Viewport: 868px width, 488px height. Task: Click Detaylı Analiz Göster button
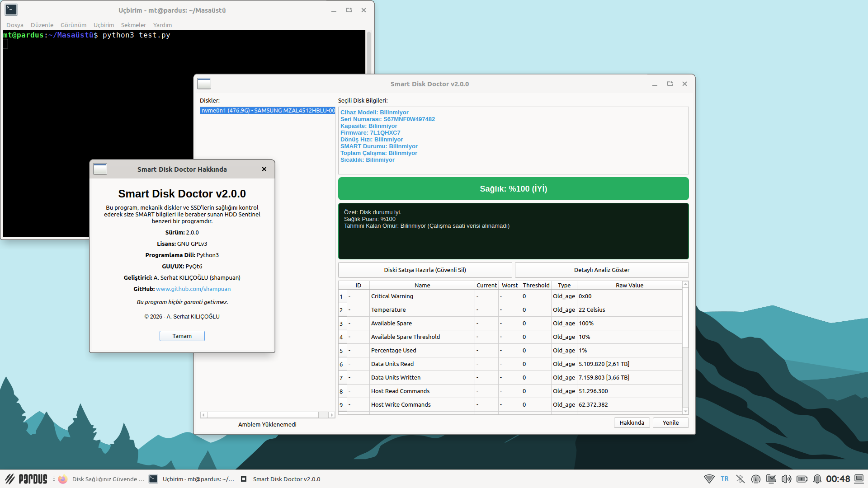[601, 270]
